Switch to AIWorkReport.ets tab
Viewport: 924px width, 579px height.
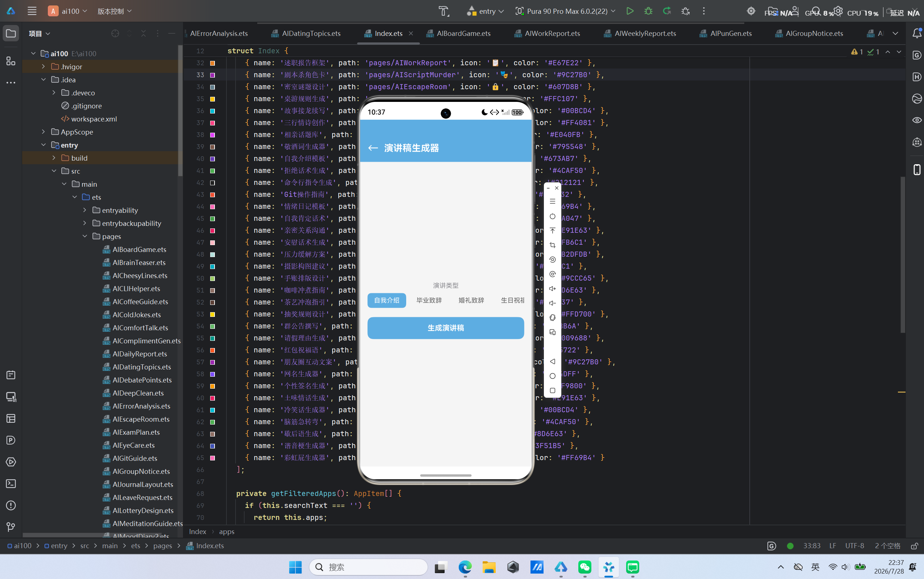click(547, 33)
